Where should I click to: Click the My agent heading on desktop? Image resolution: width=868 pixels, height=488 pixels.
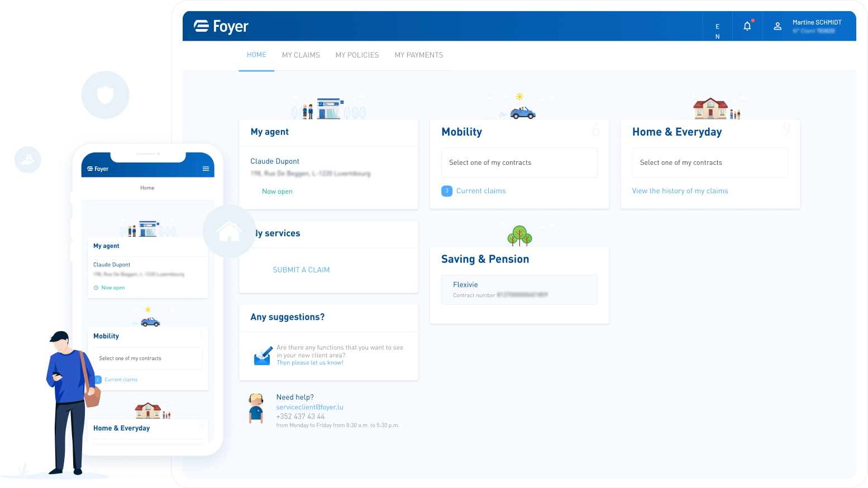pyautogui.click(x=270, y=132)
